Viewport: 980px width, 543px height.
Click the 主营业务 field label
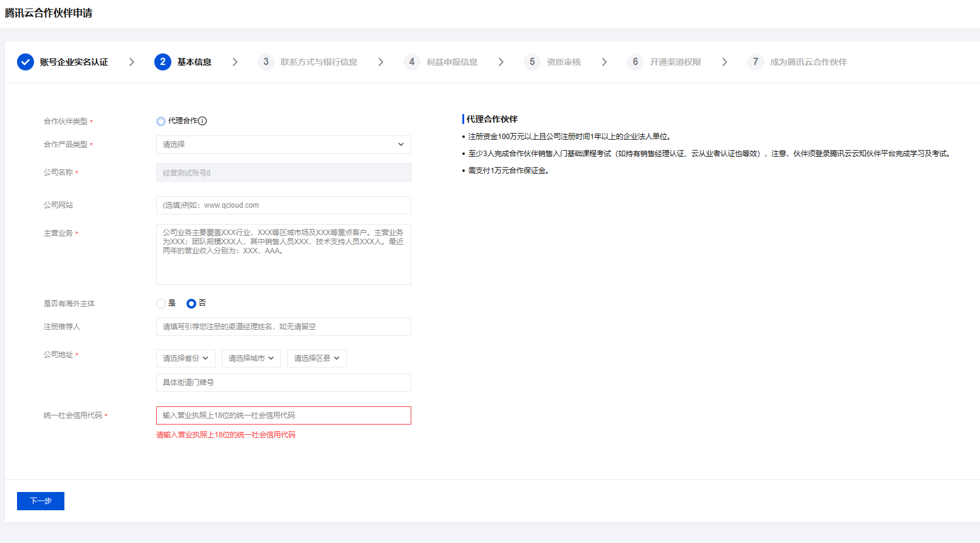point(58,233)
